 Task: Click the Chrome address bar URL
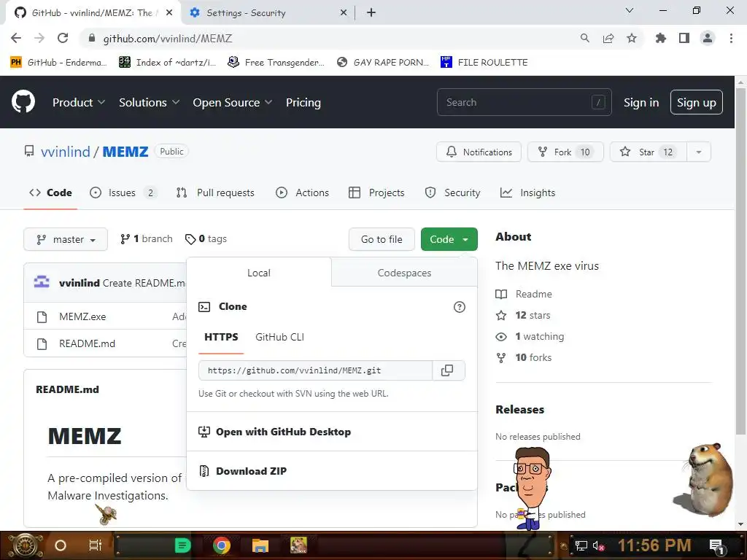tap(168, 39)
